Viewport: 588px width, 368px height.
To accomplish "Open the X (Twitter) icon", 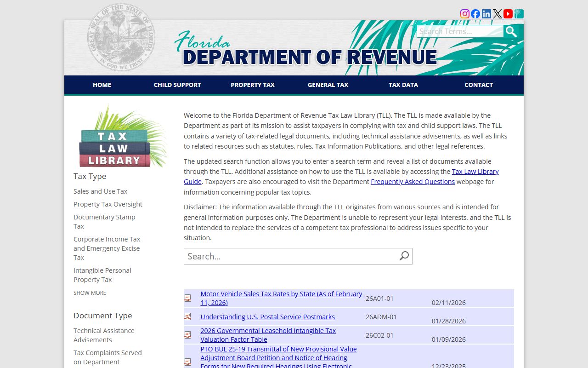I will tap(498, 14).
